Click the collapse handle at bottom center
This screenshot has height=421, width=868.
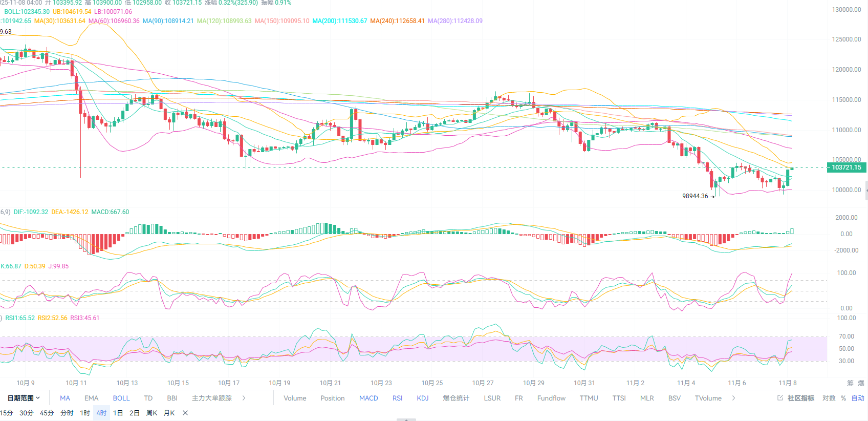[x=406, y=419]
